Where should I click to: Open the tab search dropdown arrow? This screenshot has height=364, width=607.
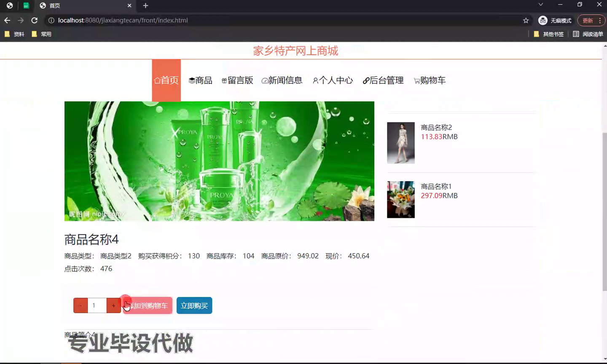point(541,5)
